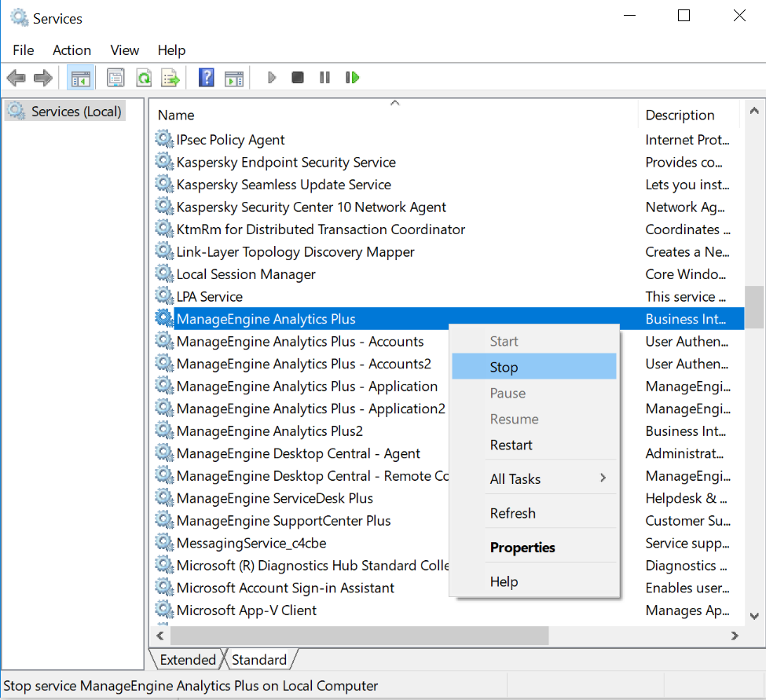Choose Stop in the context menu
The width and height of the screenshot is (766, 700).
pyautogui.click(x=504, y=367)
